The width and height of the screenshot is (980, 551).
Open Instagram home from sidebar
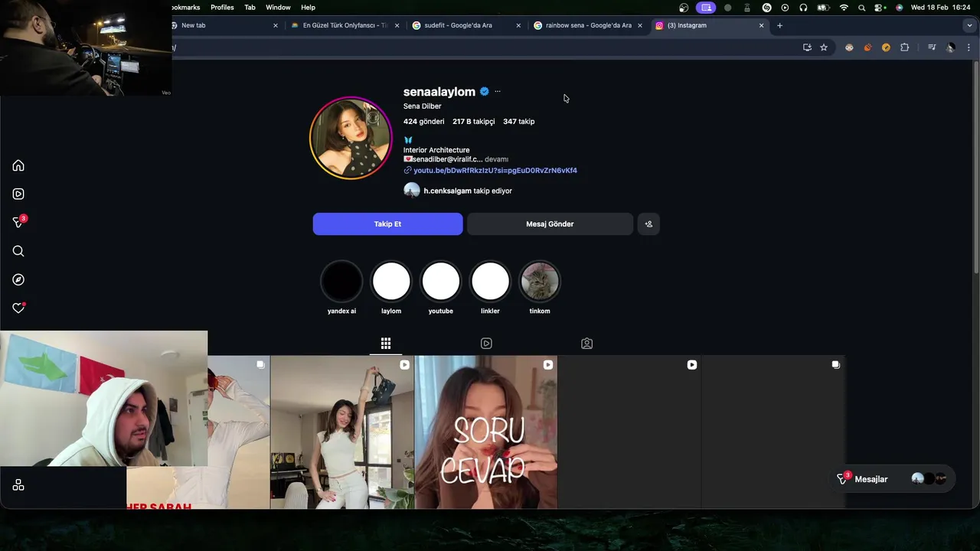18,165
